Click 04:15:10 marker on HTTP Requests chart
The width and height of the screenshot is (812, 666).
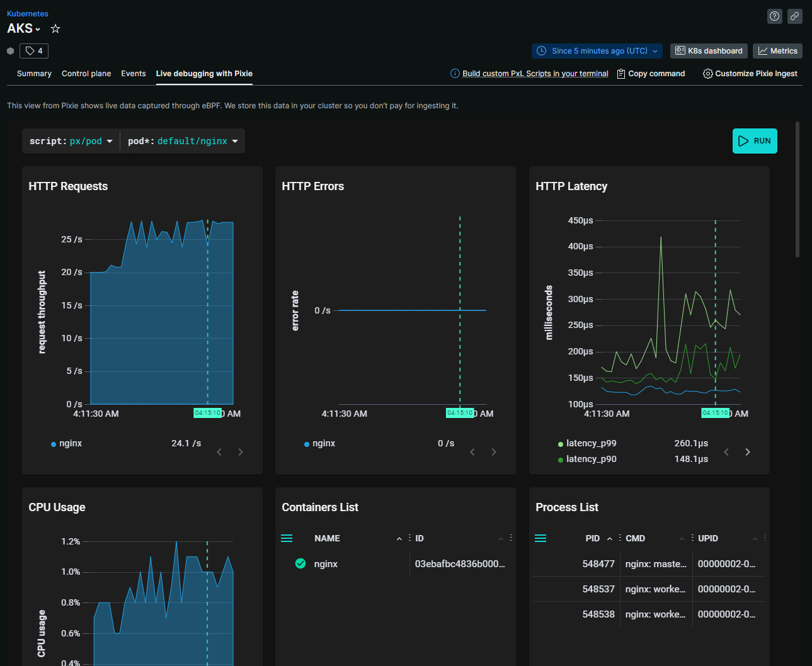tap(208, 413)
